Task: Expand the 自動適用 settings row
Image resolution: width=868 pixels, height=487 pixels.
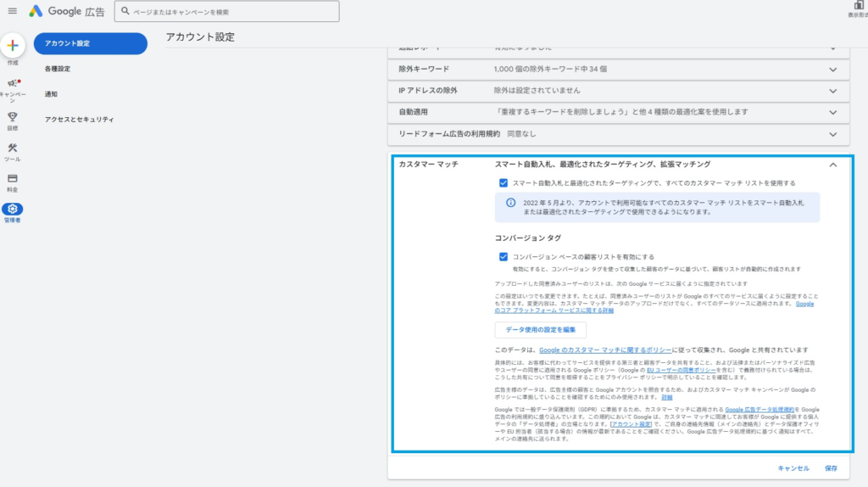Action: coord(833,112)
